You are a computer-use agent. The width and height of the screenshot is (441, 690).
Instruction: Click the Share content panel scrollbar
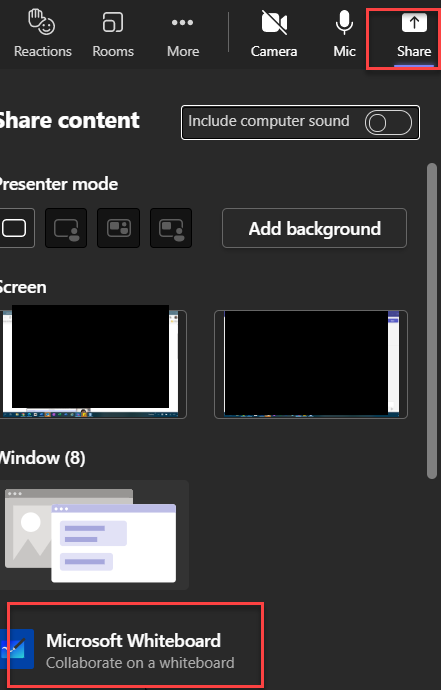432,321
